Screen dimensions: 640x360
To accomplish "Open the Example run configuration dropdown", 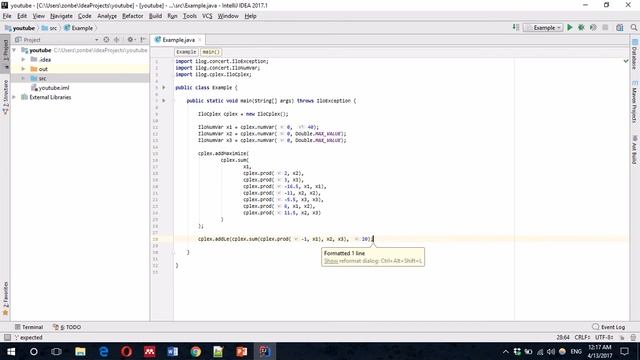I will pyautogui.click(x=544, y=27).
